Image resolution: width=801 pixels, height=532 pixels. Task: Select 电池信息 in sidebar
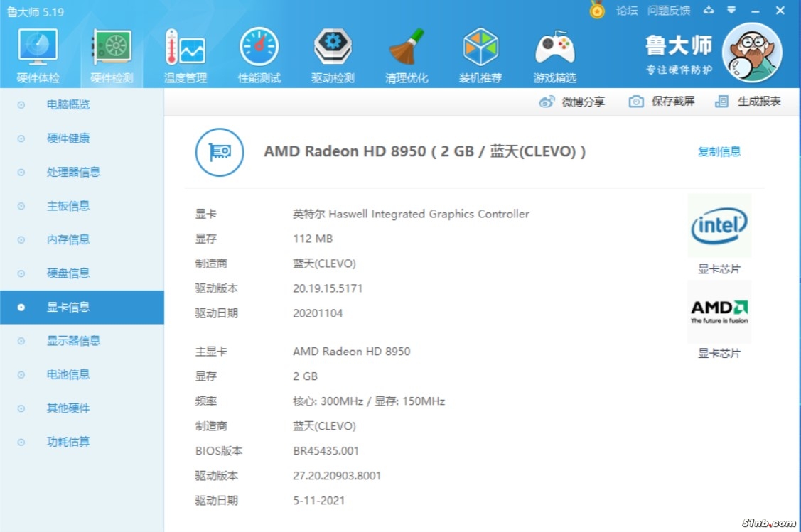point(82,374)
